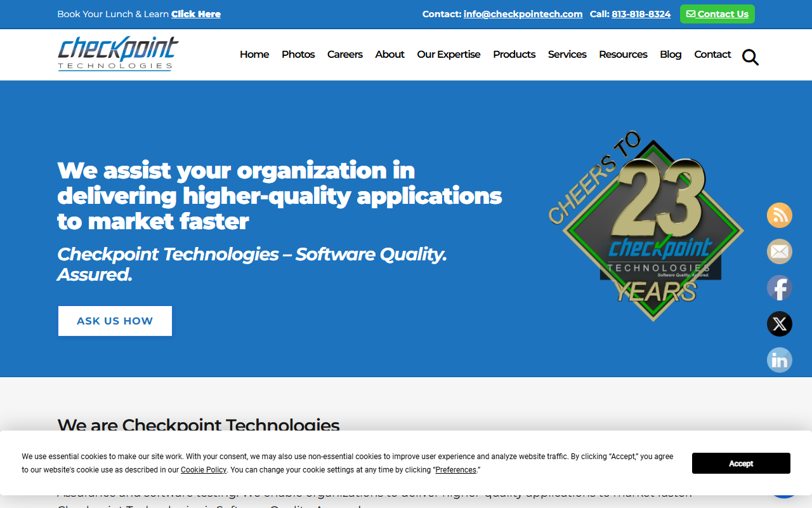This screenshot has height=508, width=812.
Task: Click the 'We assist your organization' headline
Action: click(x=280, y=196)
